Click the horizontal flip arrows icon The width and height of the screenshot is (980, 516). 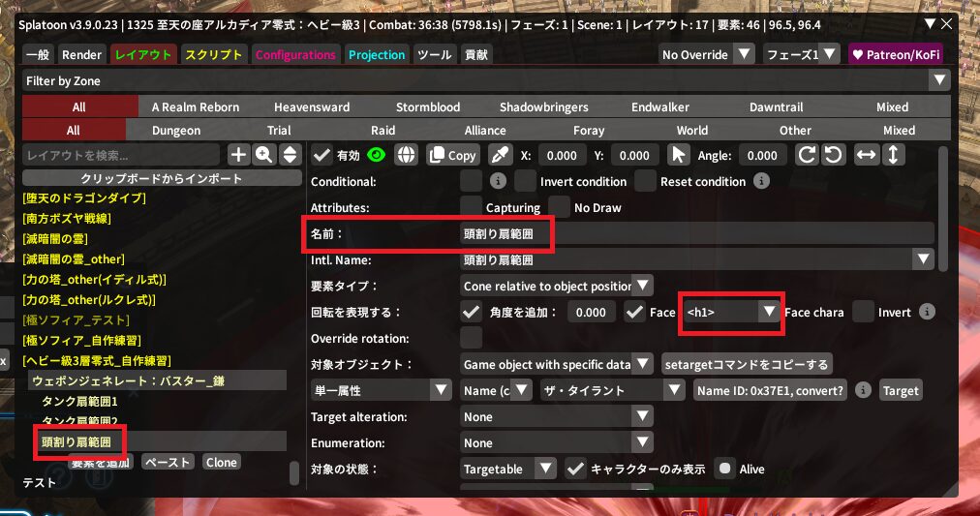866,155
